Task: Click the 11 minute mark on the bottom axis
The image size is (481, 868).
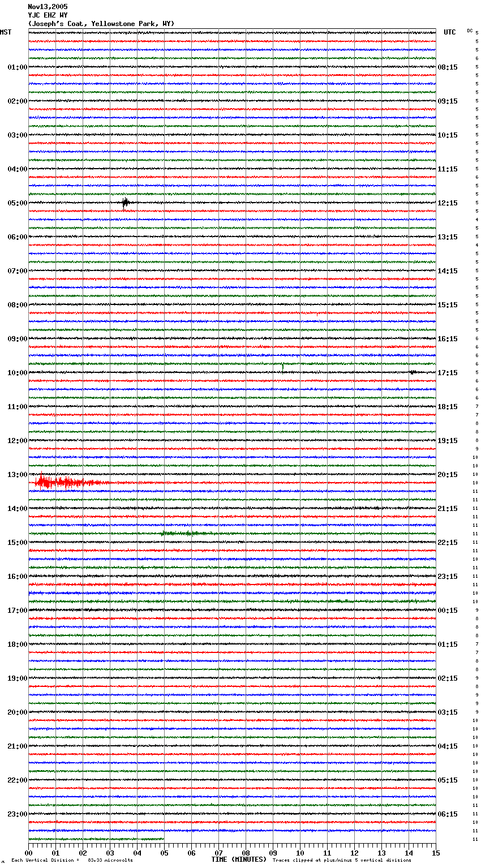Action: pyautogui.click(x=327, y=853)
